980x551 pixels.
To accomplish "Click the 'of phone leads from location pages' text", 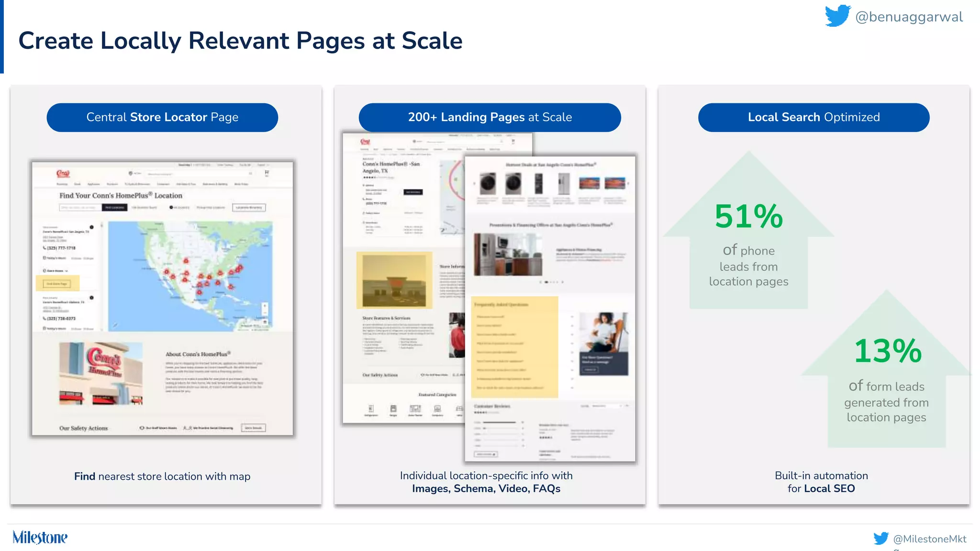I will click(748, 265).
